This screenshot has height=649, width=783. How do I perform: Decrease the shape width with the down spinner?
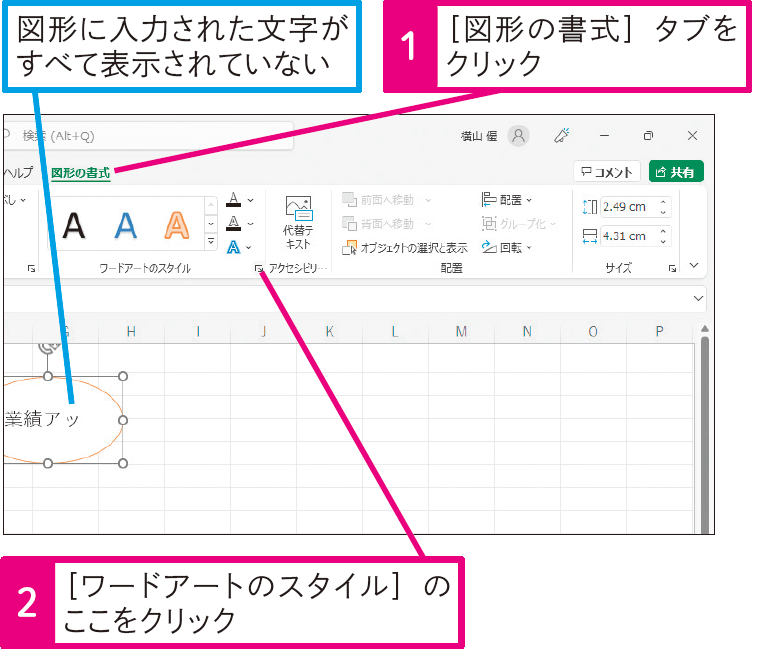point(663,241)
